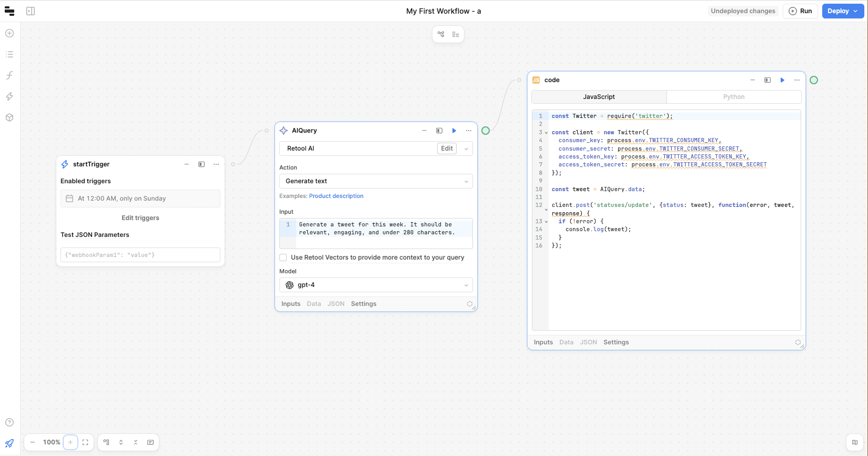Switch code block language to Python
This screenshot has height=456, width=868.
[733, 97]
